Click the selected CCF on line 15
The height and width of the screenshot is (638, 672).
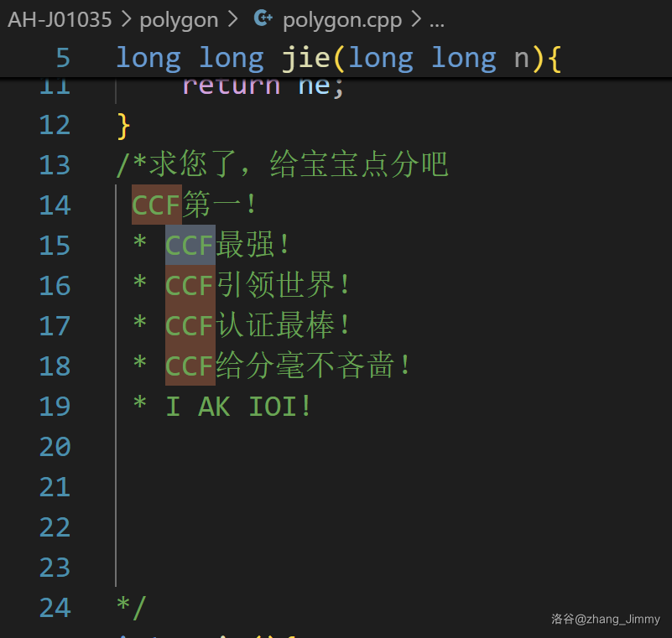coord(190,246)
